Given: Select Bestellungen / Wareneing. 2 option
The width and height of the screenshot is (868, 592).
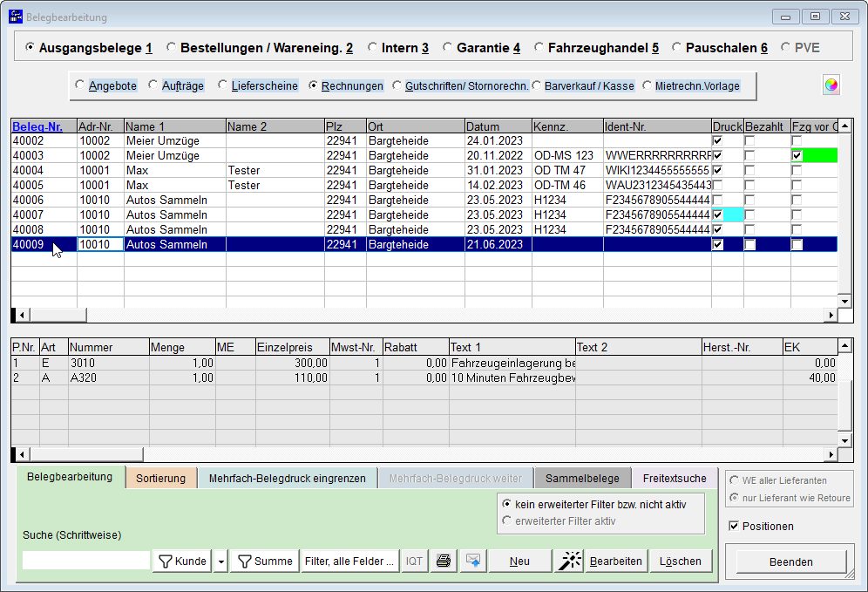Looking at the screenshot, I should pyautogui.click(x=171, y=48).
